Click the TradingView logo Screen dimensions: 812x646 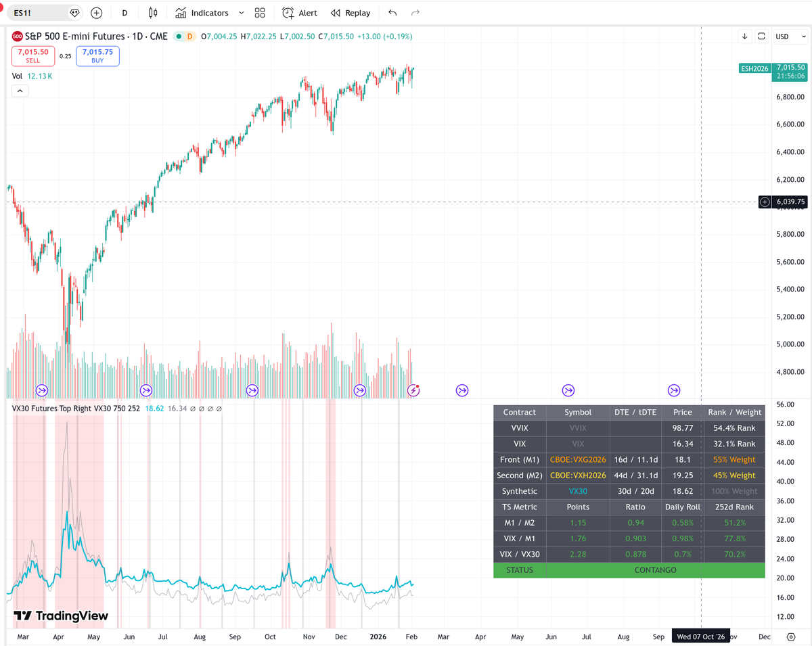click(x=61, y=616)
